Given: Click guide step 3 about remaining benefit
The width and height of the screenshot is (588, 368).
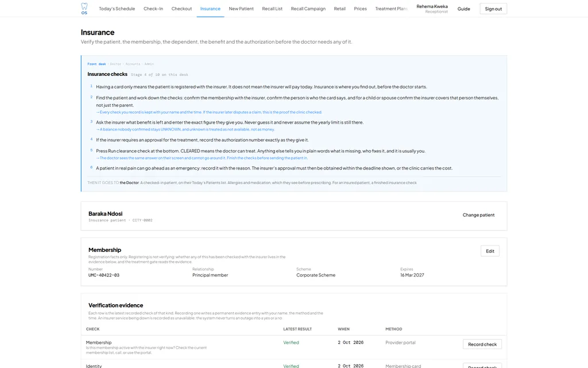Looking at the screenshot, I should coord(230,122).
